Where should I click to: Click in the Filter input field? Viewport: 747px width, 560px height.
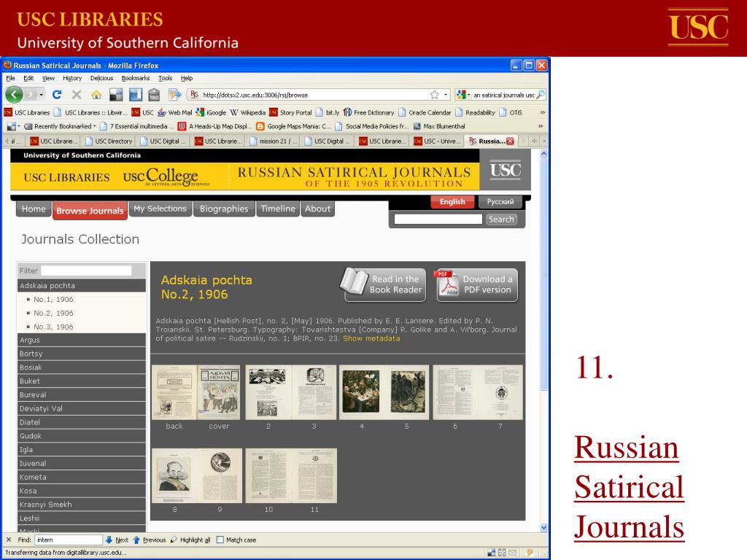click(86, 271)
